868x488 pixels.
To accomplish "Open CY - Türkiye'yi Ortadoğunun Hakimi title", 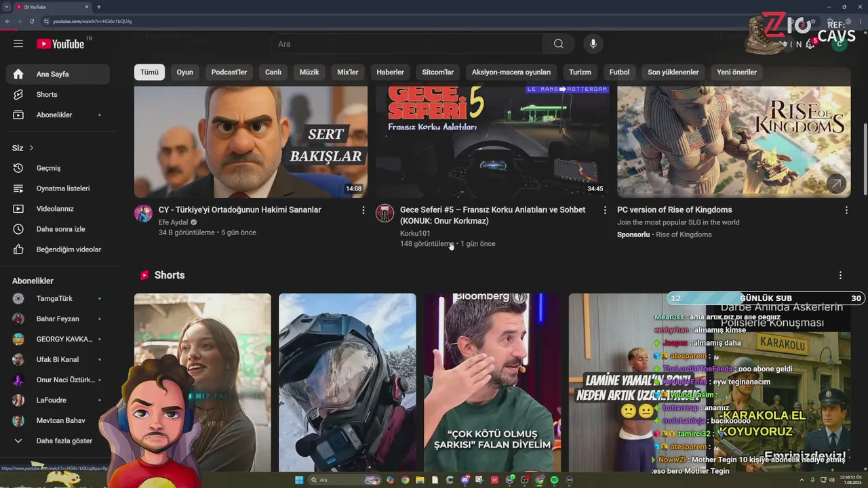I will point(240,210).
